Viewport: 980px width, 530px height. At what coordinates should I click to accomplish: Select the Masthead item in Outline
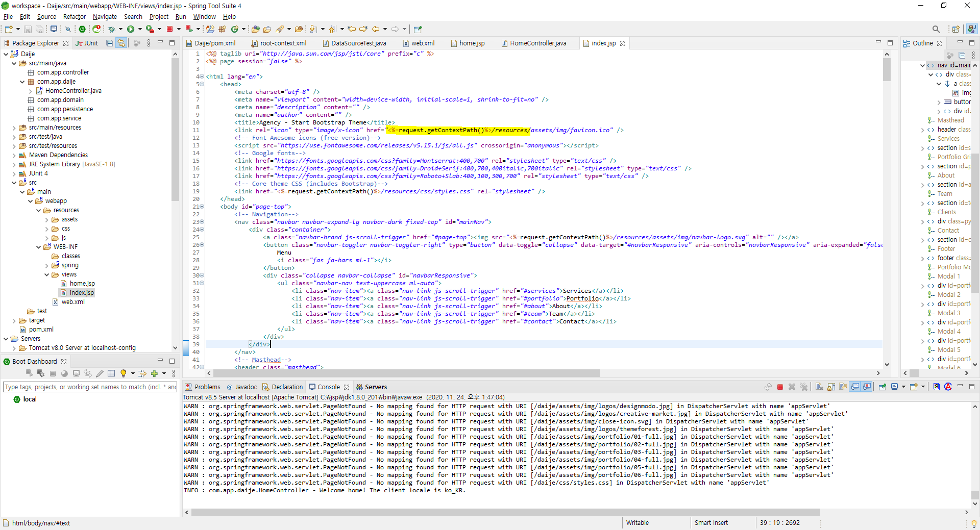point(950,120)
